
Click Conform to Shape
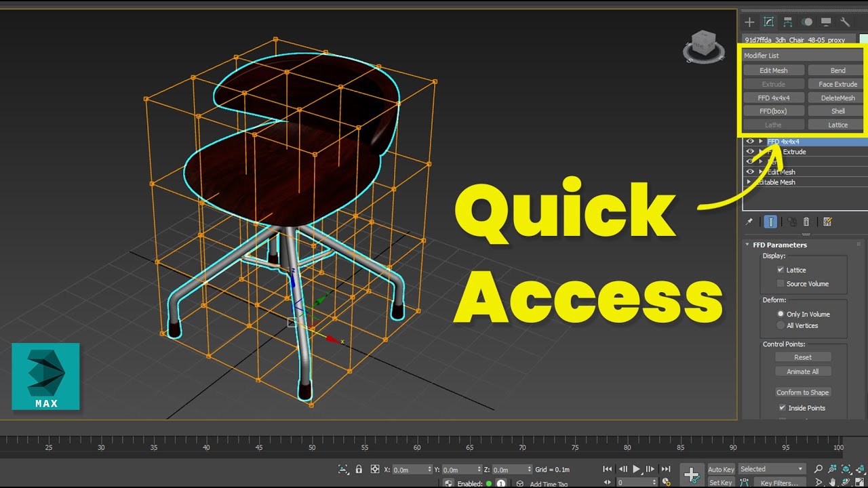(803, 392)
